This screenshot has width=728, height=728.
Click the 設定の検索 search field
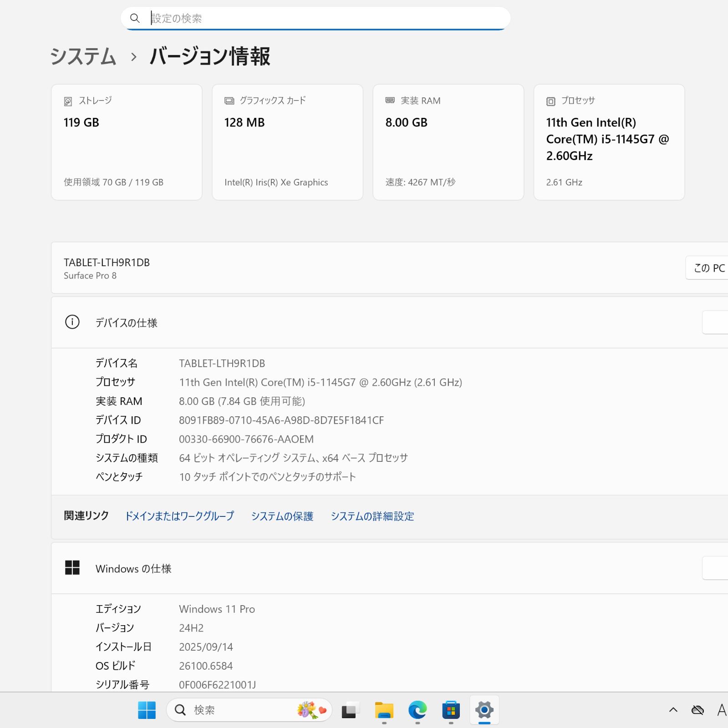(x=319, y=18)
